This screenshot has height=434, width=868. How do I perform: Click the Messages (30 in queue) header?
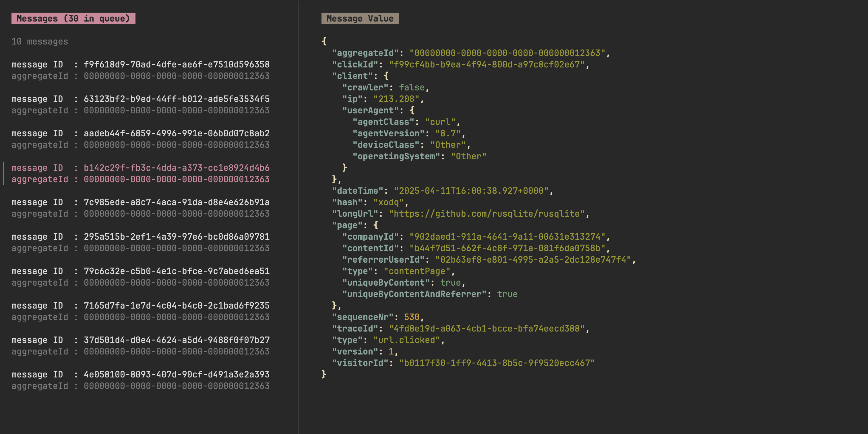(73, 19)
